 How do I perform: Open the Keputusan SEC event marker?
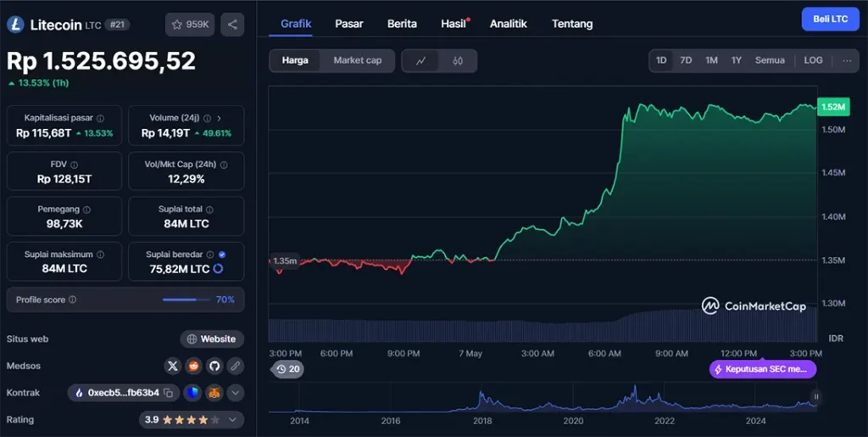(763, 369)
